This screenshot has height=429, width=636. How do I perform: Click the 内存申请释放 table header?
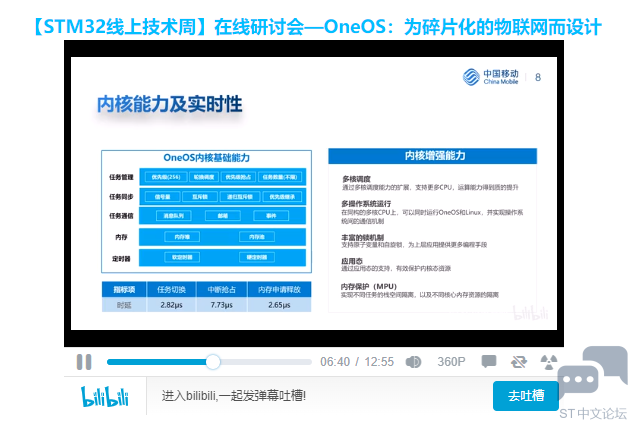pyautogui.click(x=279, y=290)
